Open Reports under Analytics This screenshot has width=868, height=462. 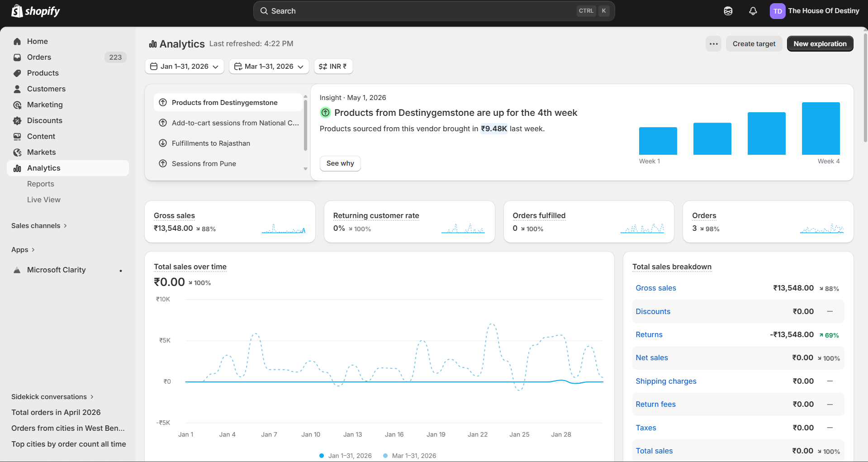click(x=41, y=184)
